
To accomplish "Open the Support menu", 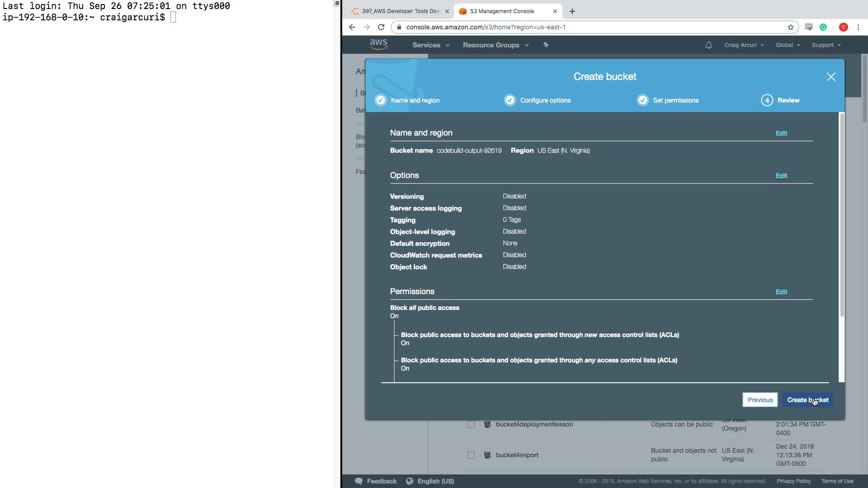I will pos(826,45).
